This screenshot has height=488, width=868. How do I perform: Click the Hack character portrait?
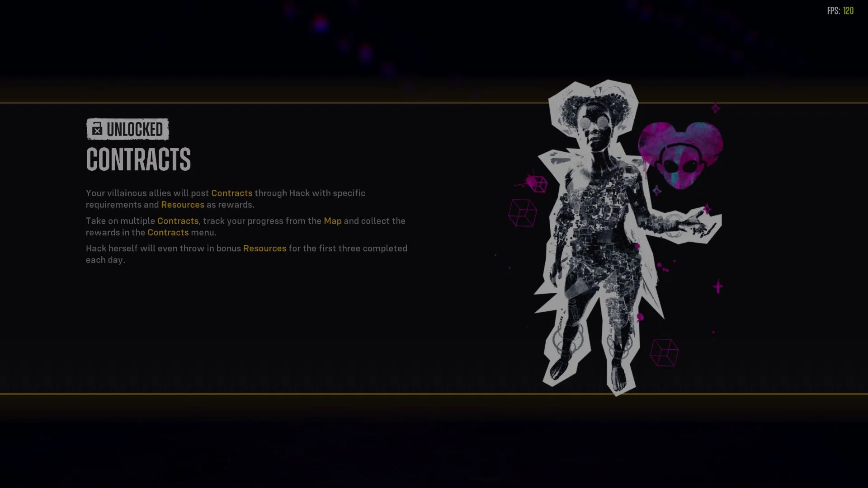tap(628, 237)
